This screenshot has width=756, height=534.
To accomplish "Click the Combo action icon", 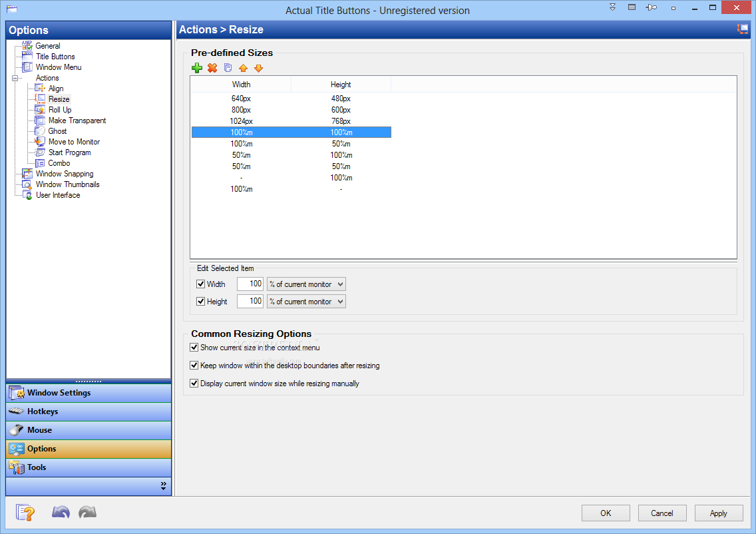I will [x=40, y=163].
